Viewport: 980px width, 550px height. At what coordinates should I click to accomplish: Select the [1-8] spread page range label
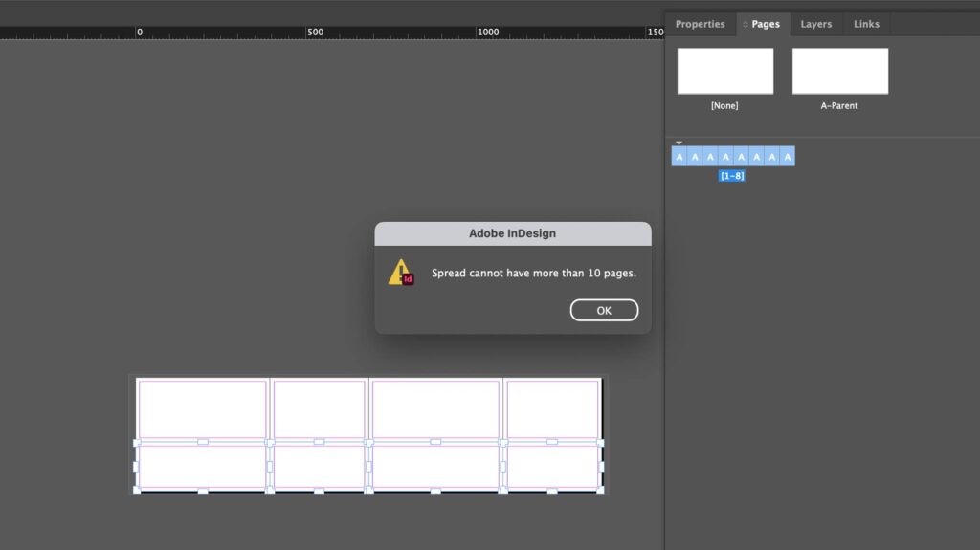tap(732, 176)
